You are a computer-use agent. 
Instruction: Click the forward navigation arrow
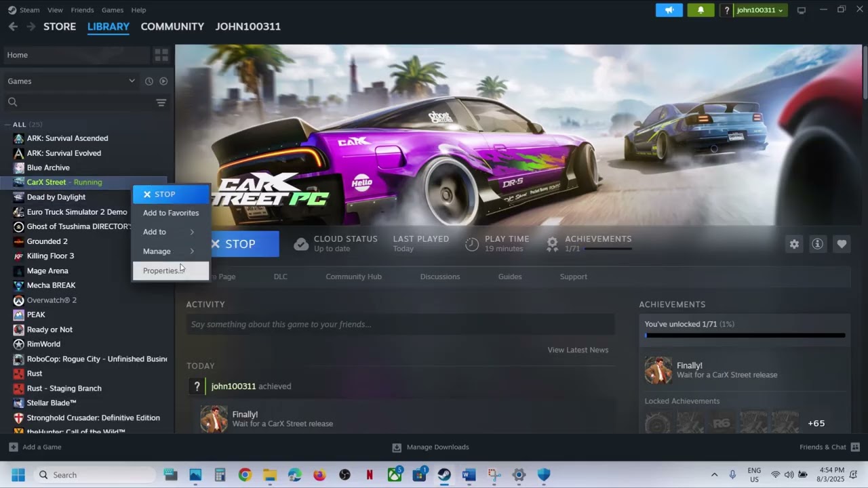coord(31,26)
